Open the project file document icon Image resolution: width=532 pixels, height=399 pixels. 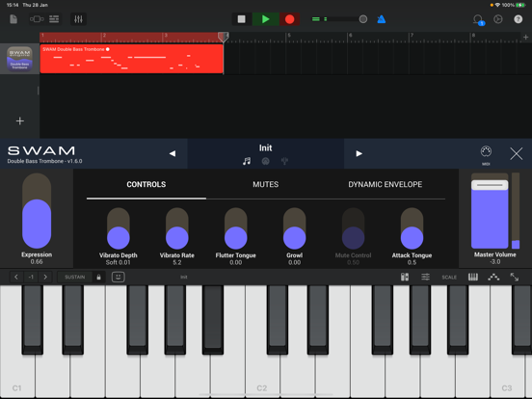(x=13, y=19)
